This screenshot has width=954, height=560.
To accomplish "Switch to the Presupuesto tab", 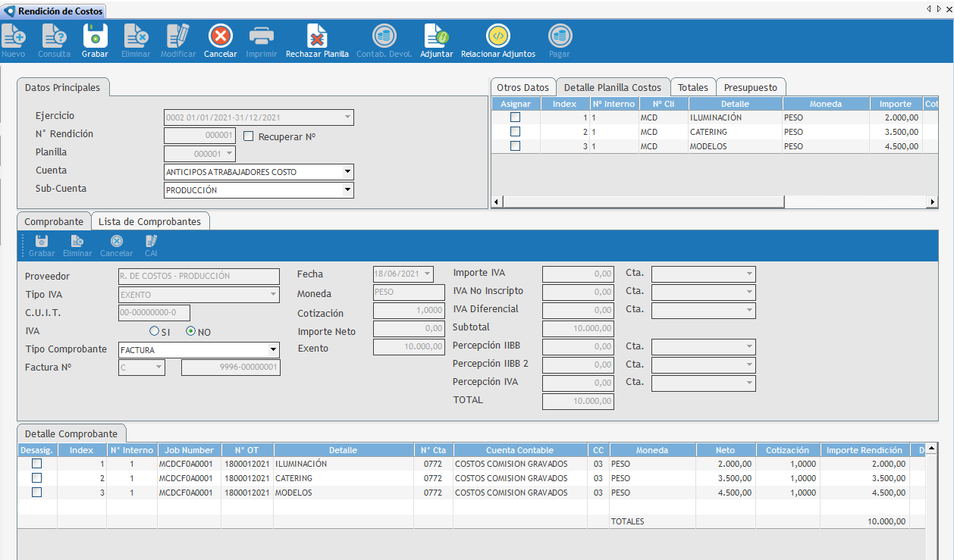I will (750, 87).
